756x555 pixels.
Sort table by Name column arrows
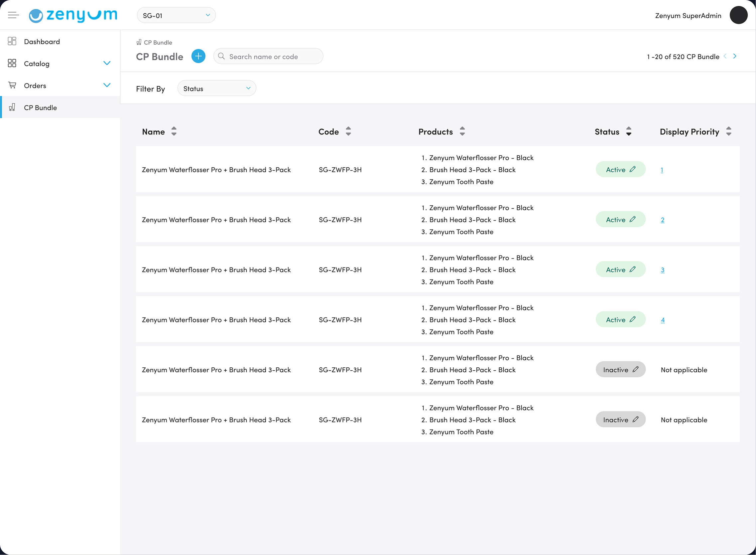pyautogui.click(x=174, y=131)
